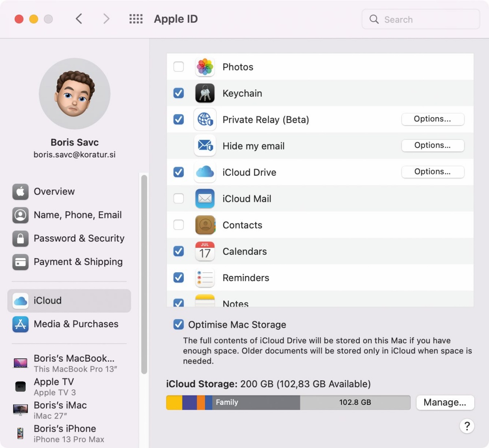The width and height of the screenshot is (489, 448).
Task: Switch to Media & Purchases
Action: 69,324
